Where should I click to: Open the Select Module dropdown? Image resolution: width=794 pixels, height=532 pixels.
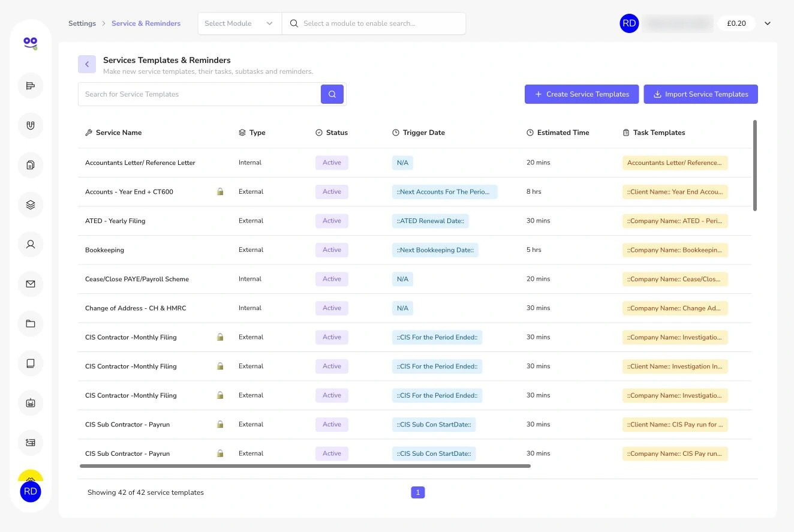pyautogui.click(x=240, y=23)
